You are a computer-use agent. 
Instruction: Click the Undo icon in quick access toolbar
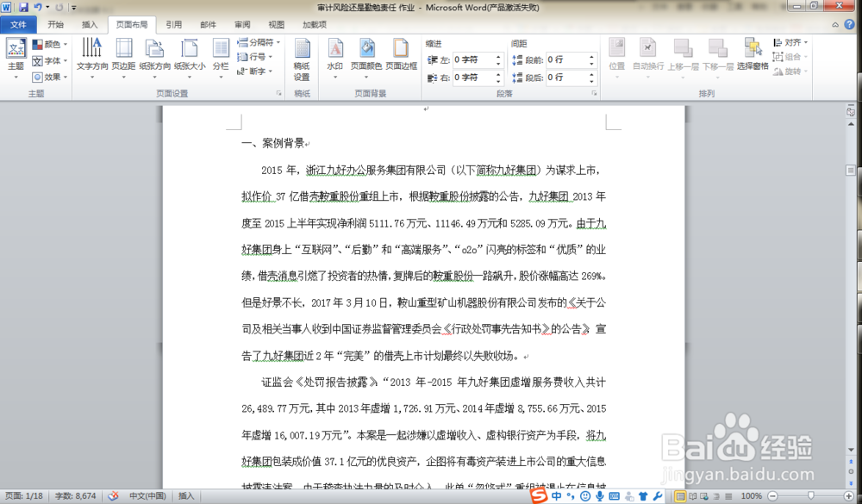[x=38, y=8]
